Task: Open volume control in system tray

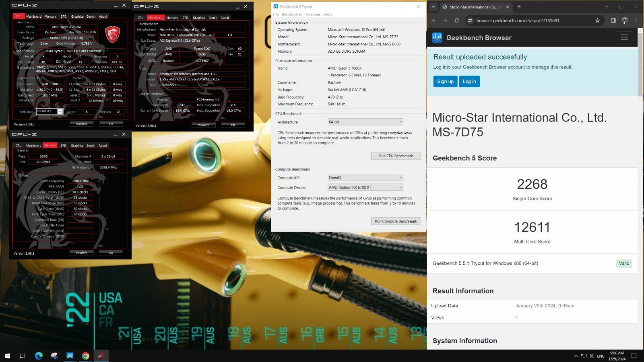Action: pos(591,356)
